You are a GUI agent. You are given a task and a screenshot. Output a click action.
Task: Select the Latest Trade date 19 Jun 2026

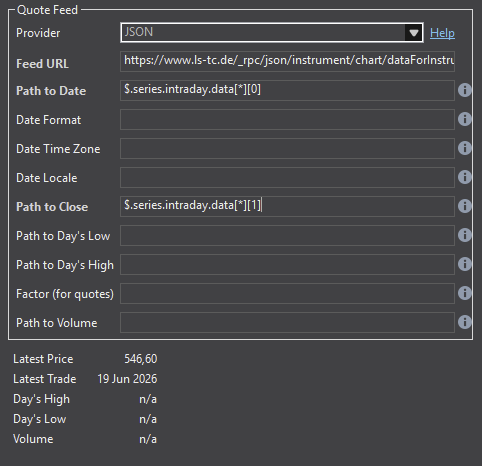[x=127, y=379]
